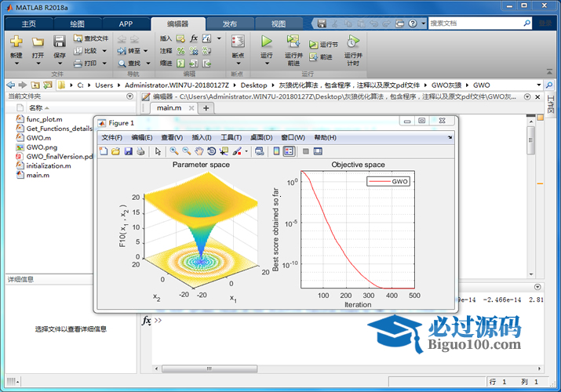Select the Data Cursor tool in Figure 1
The image size is (561, 392).
pos(224,151)
